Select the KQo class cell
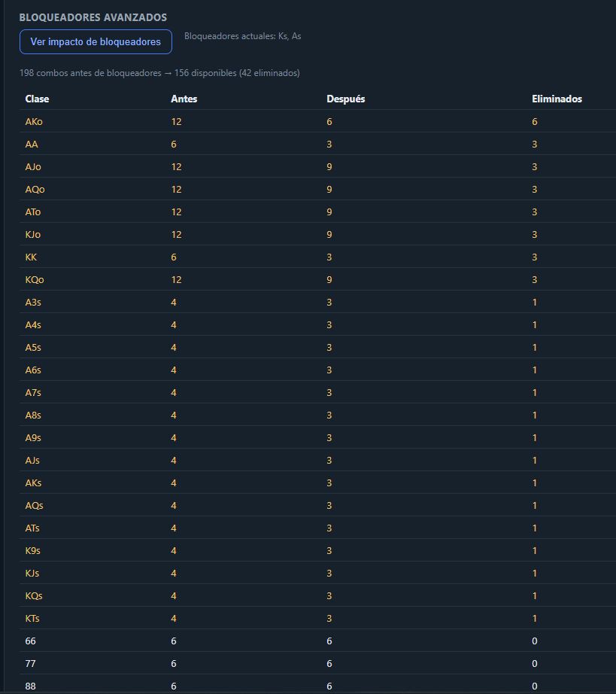The height and width of the screenshot is (694, 616). [x=35, y=280]
